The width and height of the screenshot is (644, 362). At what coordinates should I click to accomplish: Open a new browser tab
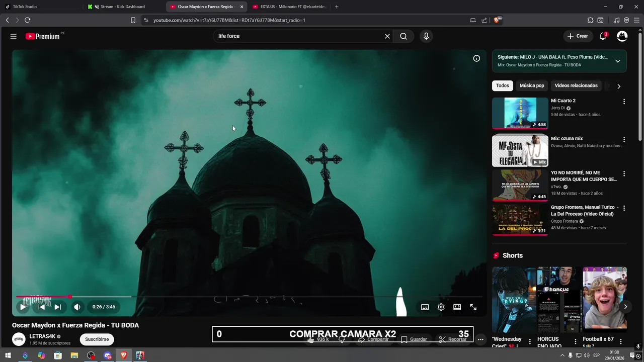click(x=337, y=7)
